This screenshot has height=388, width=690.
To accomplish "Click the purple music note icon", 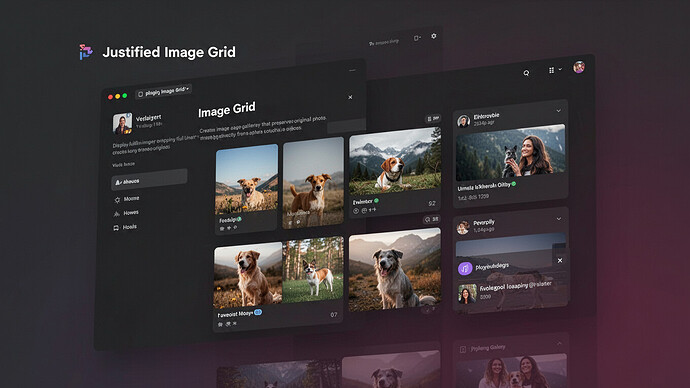I will point(465,268).
